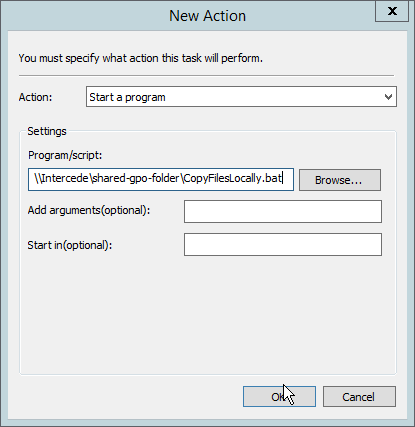Focus the Add arguments(optional) text box
415x427 pixels.
coord(283,212)
